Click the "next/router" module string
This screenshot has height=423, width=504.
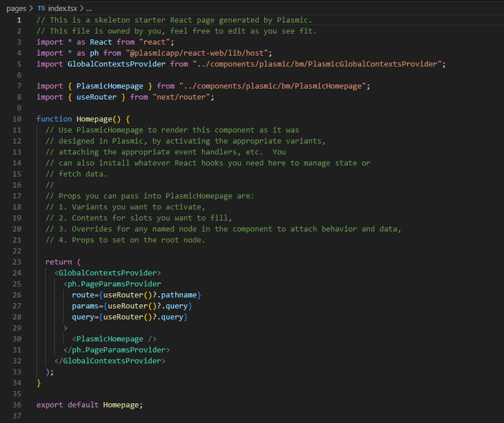(x=183, y=97)
